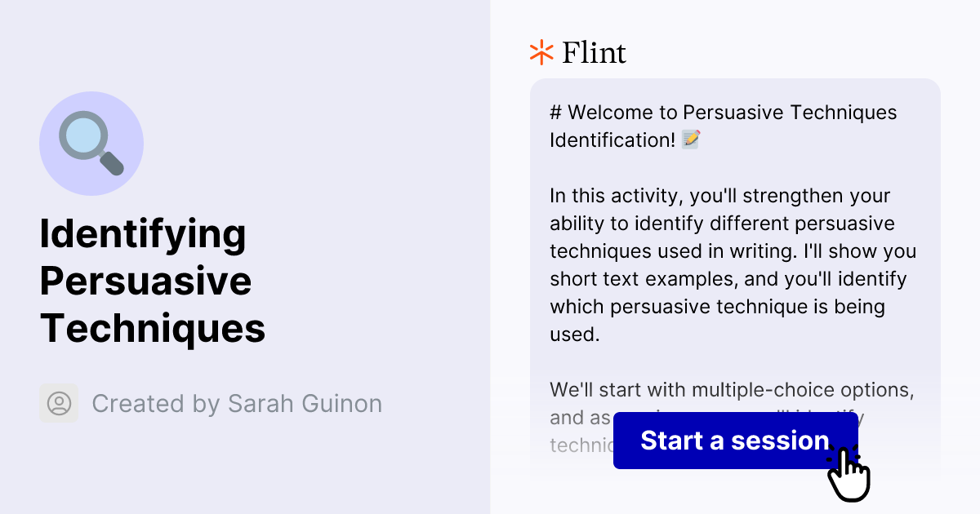Click the heading "Welcome to Persuasive Techniques Identification"
Screen dimensions: 980x514
723,126
